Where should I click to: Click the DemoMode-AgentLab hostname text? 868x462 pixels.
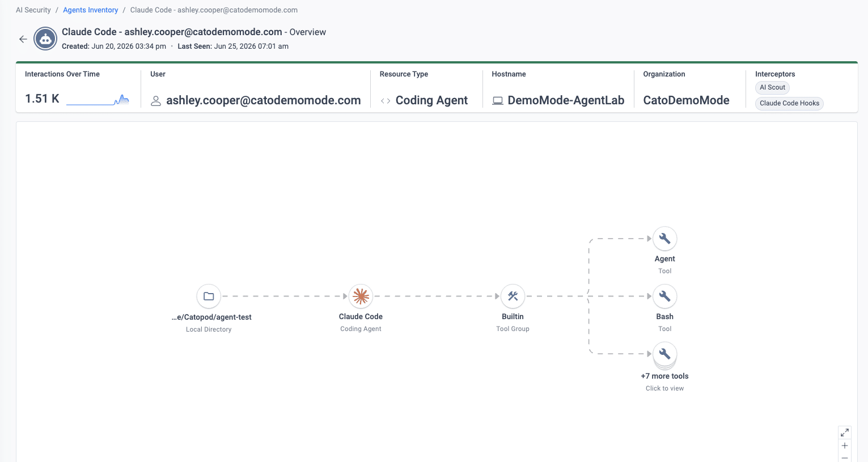[566, 100]
